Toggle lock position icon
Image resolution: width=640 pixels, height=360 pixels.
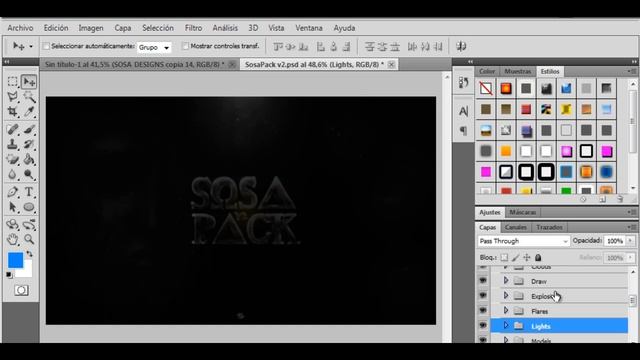tap(527, 258)
